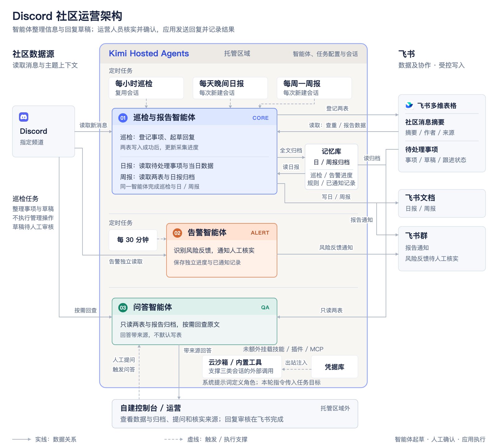498x448 pixels.
Task: Click the 凭据库 credential vault box
Action: 335,367
